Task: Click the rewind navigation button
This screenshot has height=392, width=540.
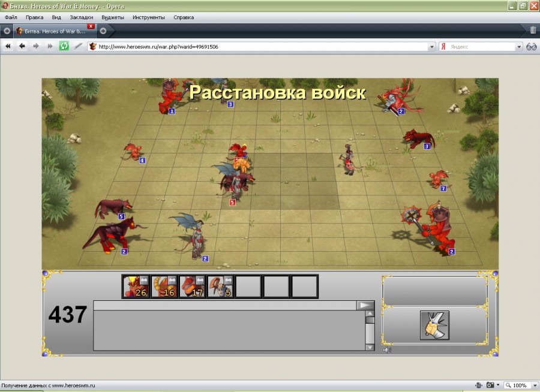Action: click(x=8, y=46)
